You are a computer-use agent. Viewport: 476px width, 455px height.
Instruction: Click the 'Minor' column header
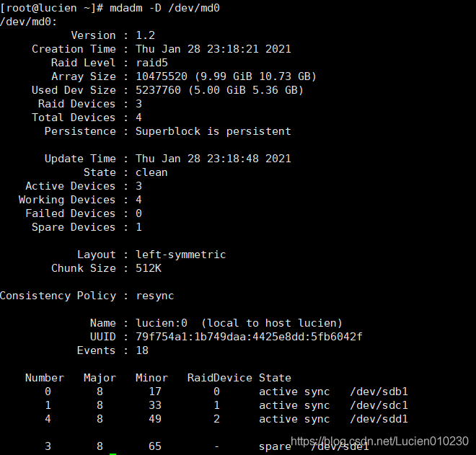[x=151, y=378]
